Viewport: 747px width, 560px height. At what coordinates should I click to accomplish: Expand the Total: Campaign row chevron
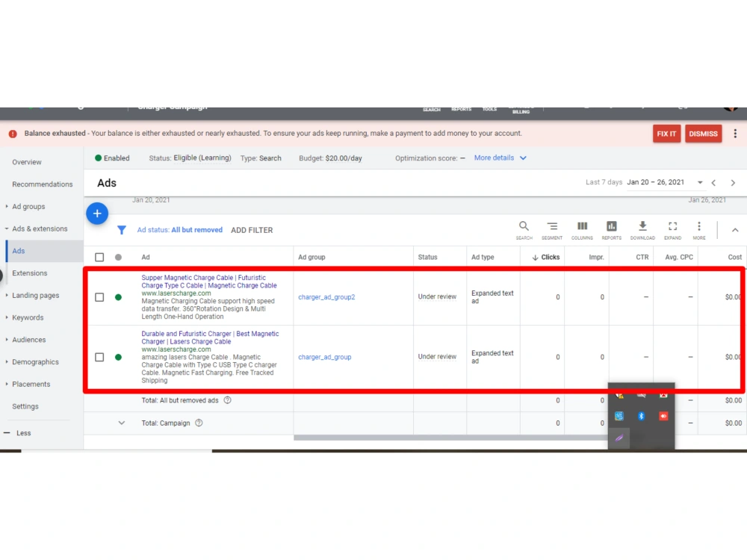[122, 423]
